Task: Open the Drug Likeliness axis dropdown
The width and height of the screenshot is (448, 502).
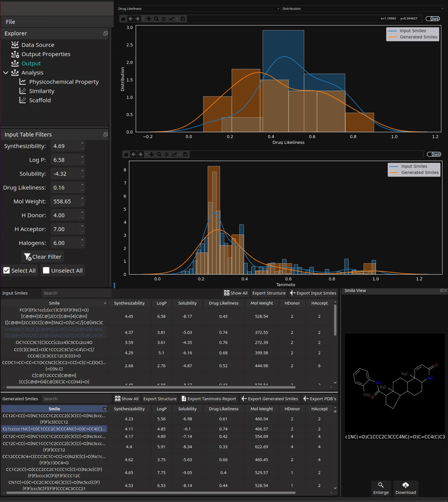Action: tap(197, 8)
